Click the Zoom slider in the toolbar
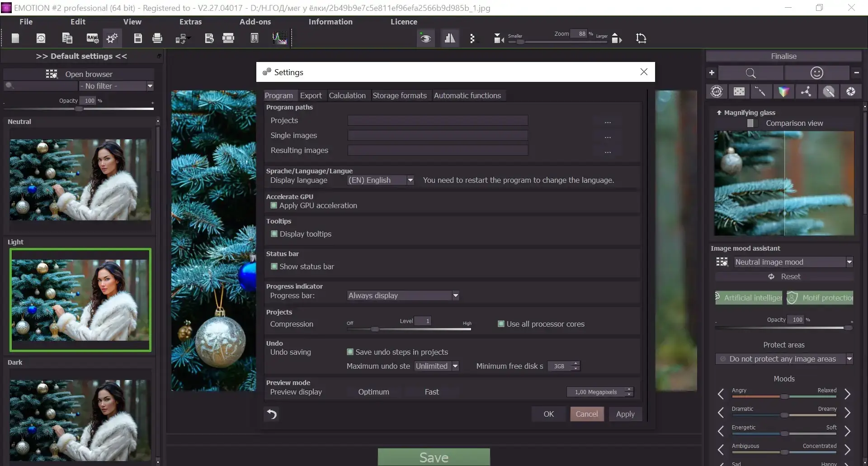 coord(557,42)
